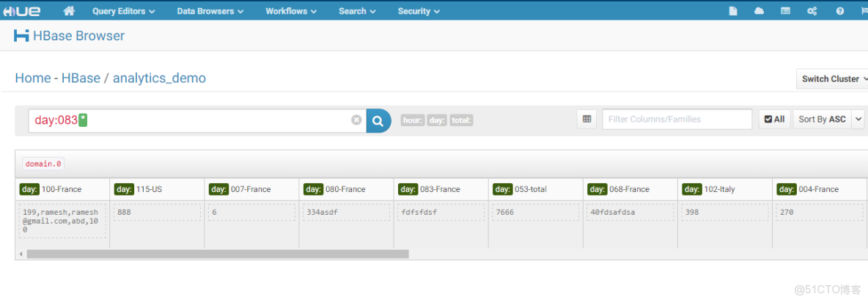This screenshot has width=868, height=302.
Task: Clear the search query with the x icon
Action: click(356, 120)
